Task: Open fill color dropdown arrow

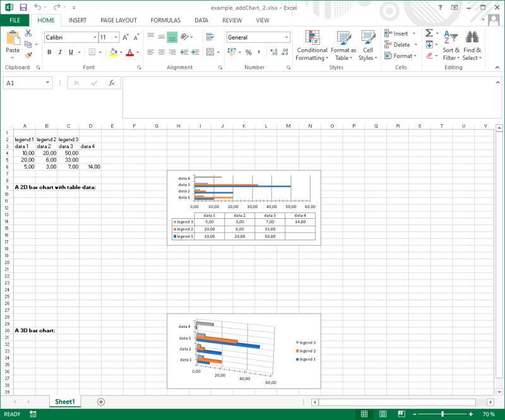Action: tap(121, 52)
